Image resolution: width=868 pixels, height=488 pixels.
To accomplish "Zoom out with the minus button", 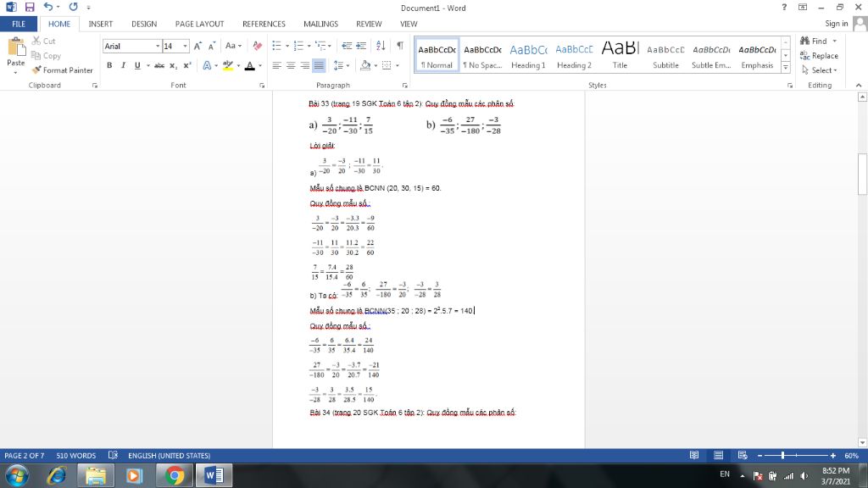I will (760, 456).
